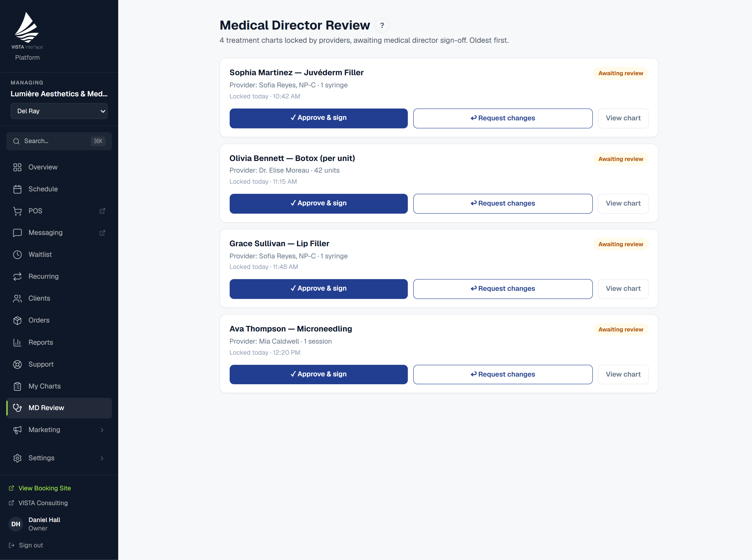Screen dimensions: 752x560
Task: Select MD Review sidebar item
Action: [x=59, y=408]
